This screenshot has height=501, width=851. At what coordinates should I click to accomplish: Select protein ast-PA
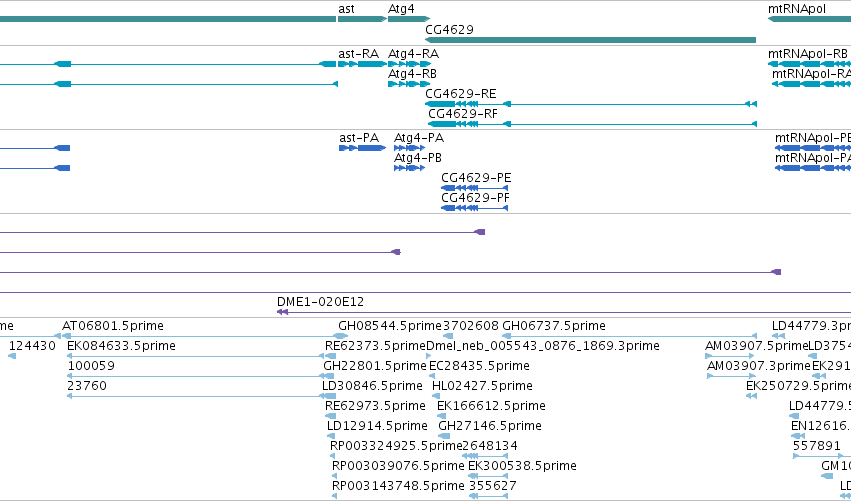coord(363,148)
